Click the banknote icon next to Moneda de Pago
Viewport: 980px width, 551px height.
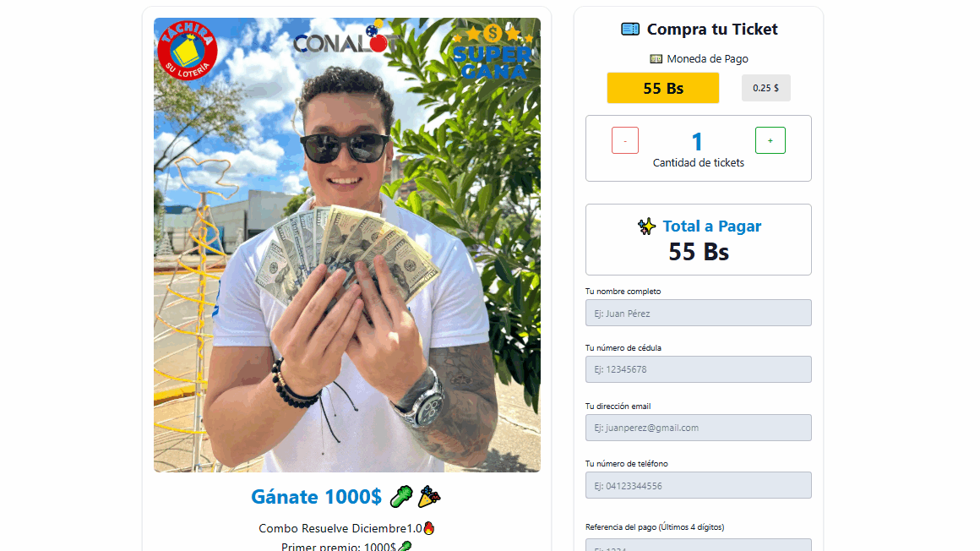656,59
